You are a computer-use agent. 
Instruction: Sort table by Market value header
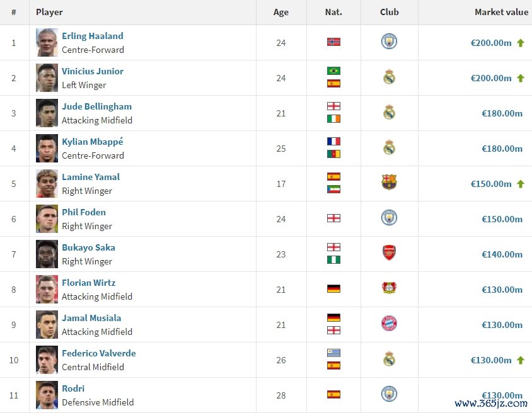point(502,12)
